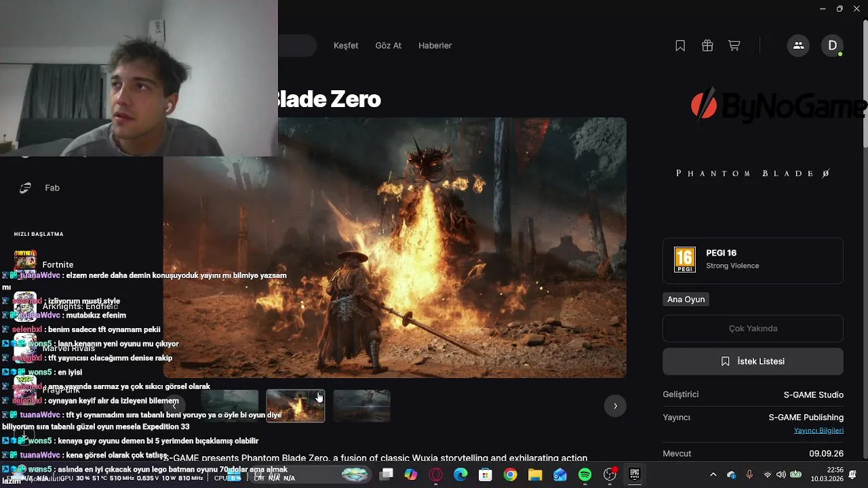Open the Keşfet tab
Screen dimensions: 868x488
(346, 45)
